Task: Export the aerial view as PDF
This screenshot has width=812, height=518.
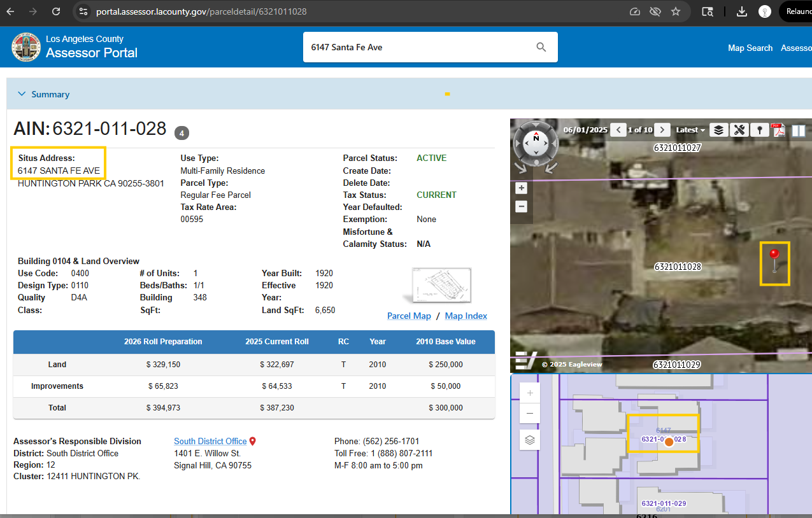Action: tap(778, 130)
